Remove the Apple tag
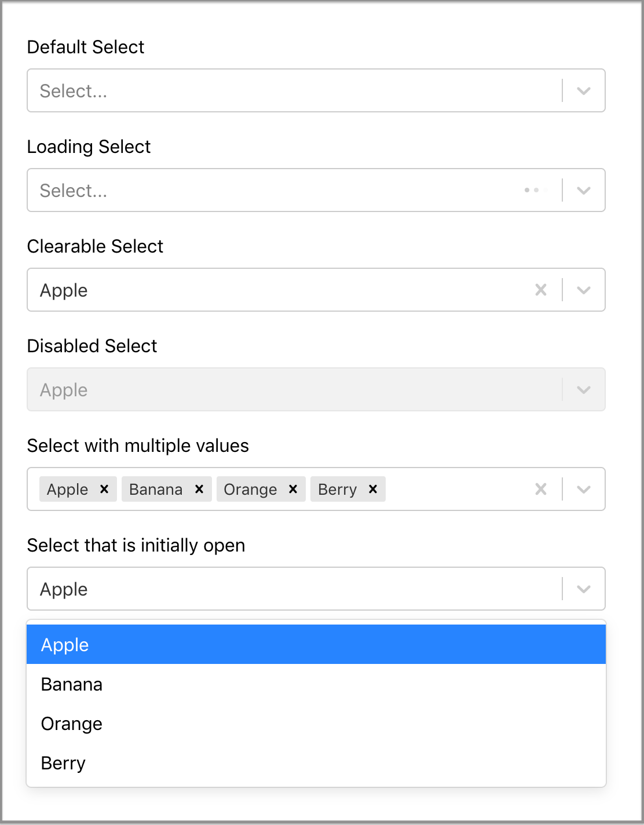Viewport: 644px width, 825px height. click(103, 489)
